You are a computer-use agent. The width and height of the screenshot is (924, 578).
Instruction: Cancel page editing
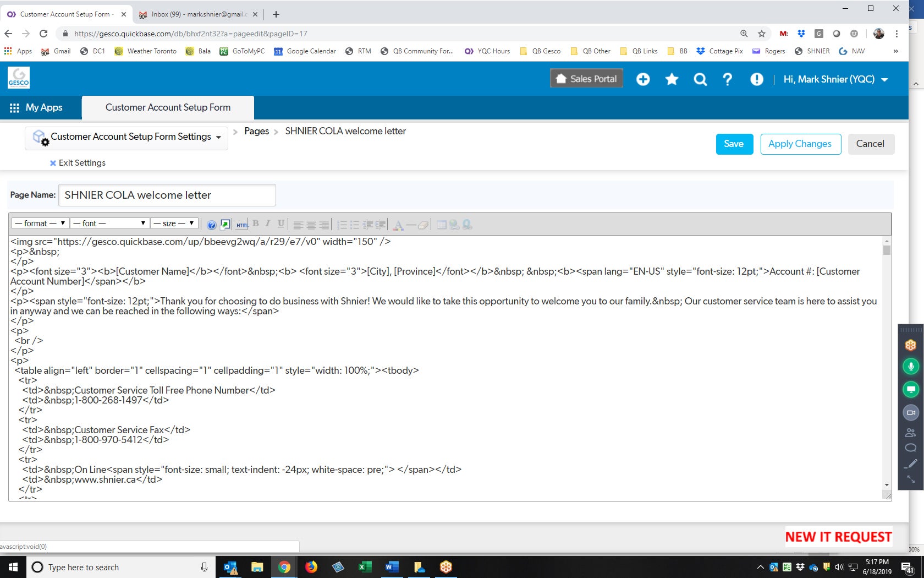pos(871,144)
